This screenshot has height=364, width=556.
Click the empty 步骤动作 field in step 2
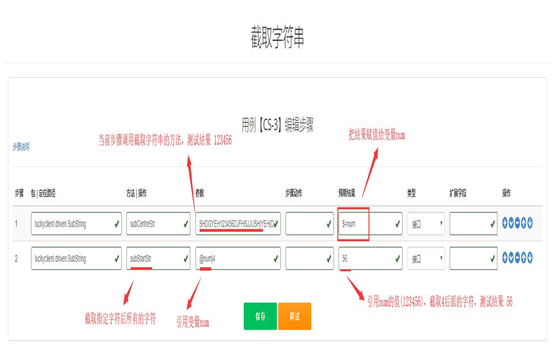(x=310, y=258)
